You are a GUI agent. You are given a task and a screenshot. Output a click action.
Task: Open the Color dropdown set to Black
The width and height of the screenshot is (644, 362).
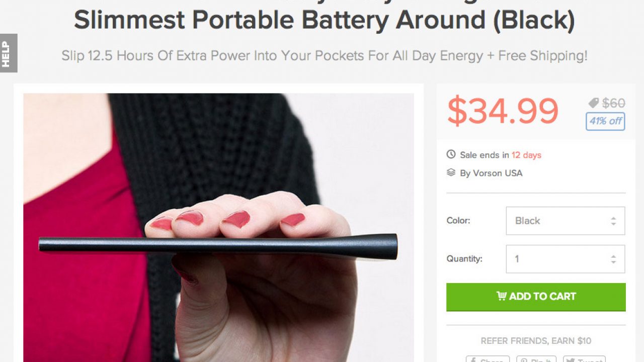pyautogui.click(x=566, y=221)
